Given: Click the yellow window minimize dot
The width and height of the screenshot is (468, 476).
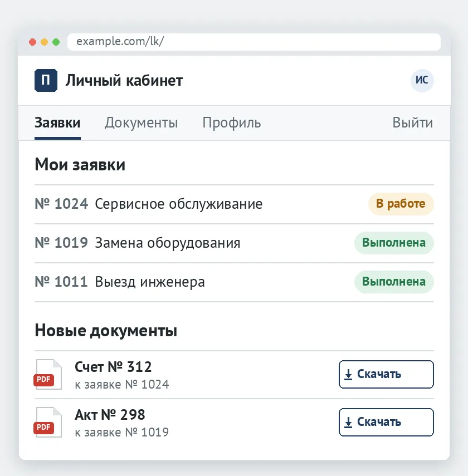Looking at the screenshot, I should (x=45, y=42).
